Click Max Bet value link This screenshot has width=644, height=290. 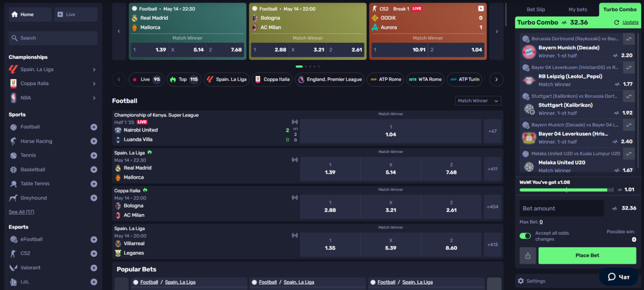point(541,222)
